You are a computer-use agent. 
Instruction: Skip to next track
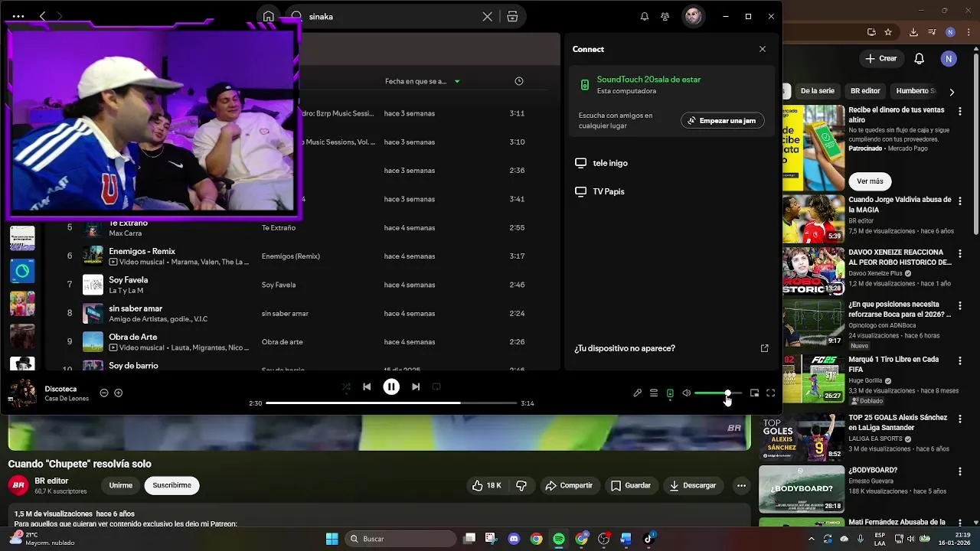click(416, 387)
